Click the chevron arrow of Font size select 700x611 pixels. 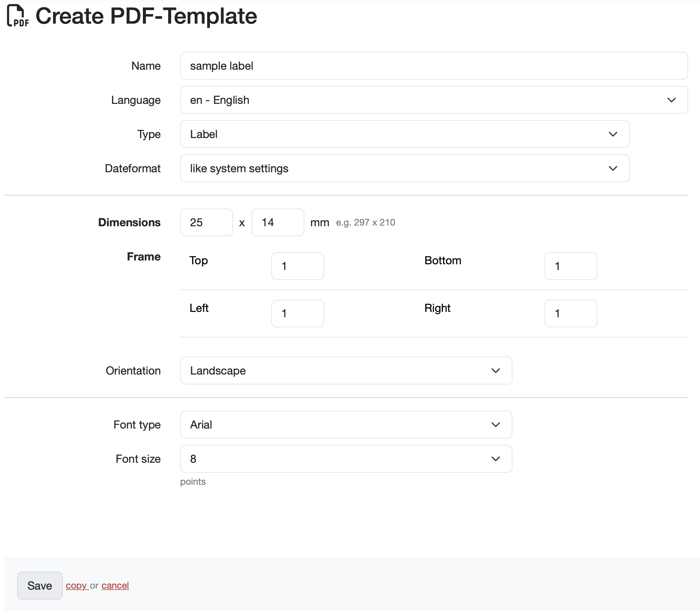pos(495,459)
